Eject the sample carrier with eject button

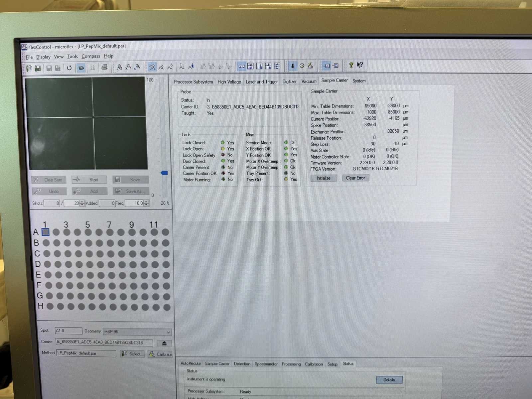pyautogui.click(x=164, y=343)
